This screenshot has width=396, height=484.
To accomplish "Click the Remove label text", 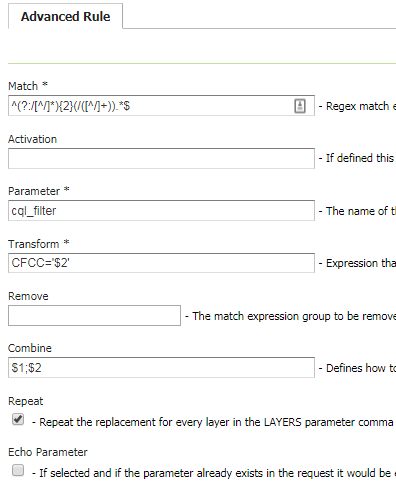I will (28, 296).
